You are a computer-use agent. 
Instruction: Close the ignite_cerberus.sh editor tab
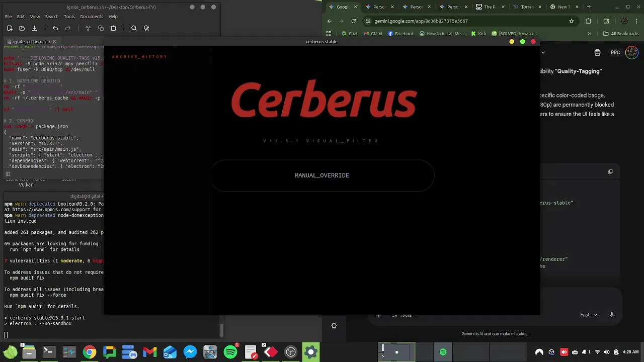[55, 42]
